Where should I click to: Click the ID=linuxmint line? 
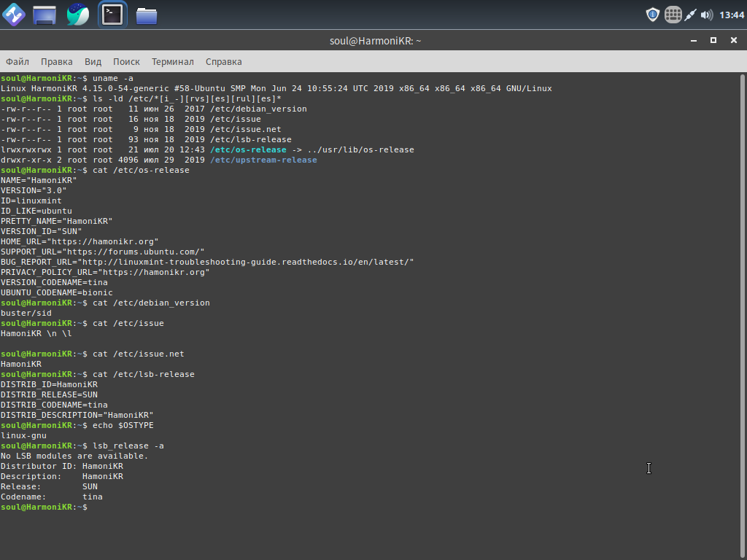click(31, 201)
